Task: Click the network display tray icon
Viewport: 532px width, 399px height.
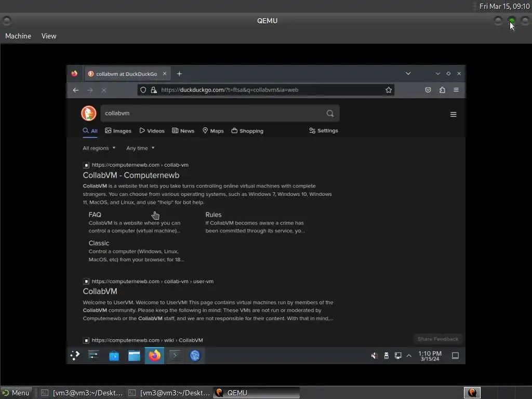Action: click(x=397, y=355)
